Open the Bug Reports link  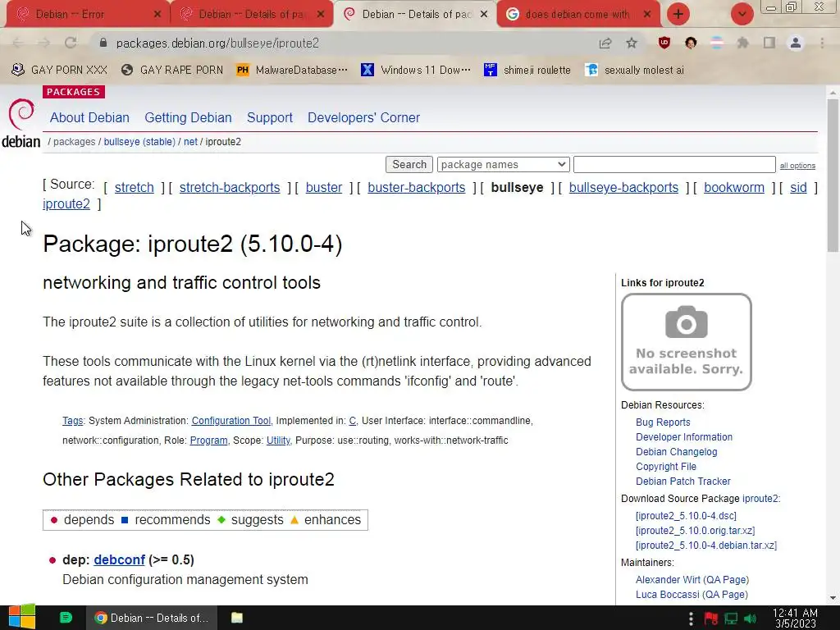[663, 422]
